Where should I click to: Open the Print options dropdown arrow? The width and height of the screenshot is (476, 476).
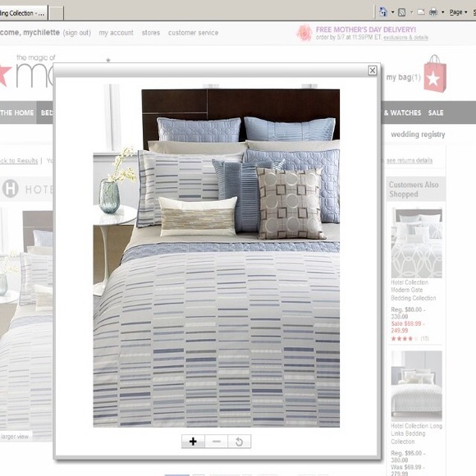pyautogui.click(x=442, y=12)
